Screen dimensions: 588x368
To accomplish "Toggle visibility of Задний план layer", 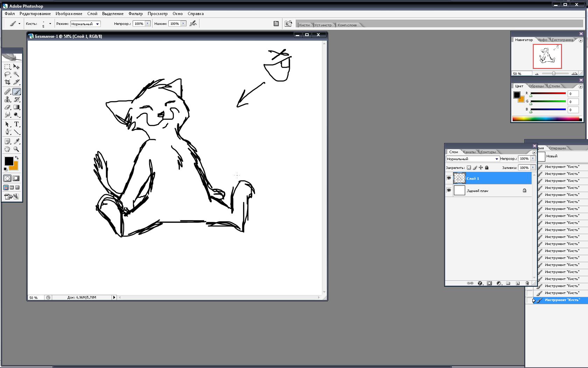I will [x=449, y=190].
